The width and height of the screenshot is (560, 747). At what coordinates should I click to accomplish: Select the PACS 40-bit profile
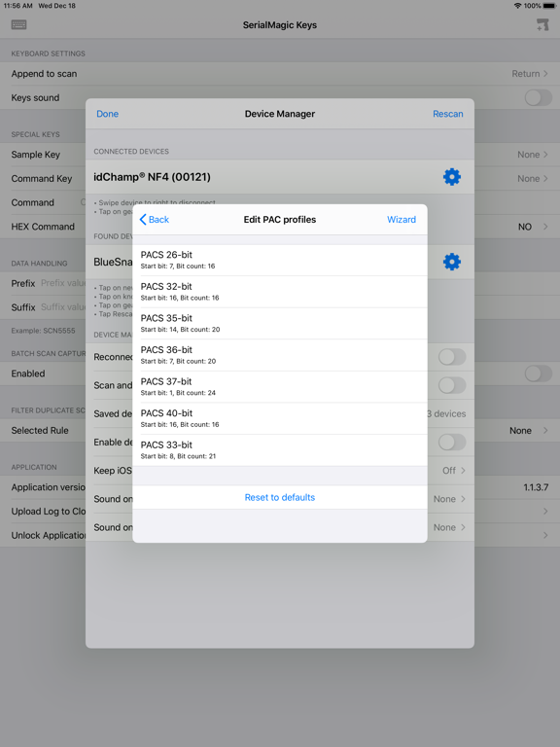[x=280, y=419]
